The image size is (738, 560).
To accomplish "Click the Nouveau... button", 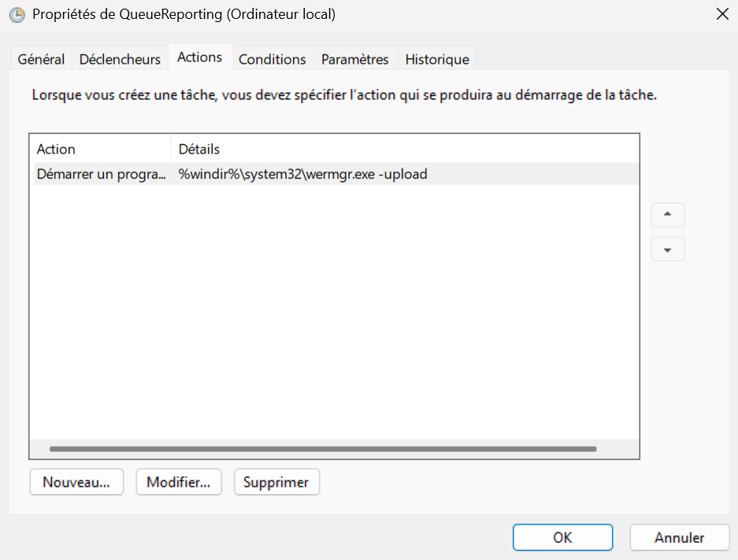I will pyautogui.click(x=76, y=481).
